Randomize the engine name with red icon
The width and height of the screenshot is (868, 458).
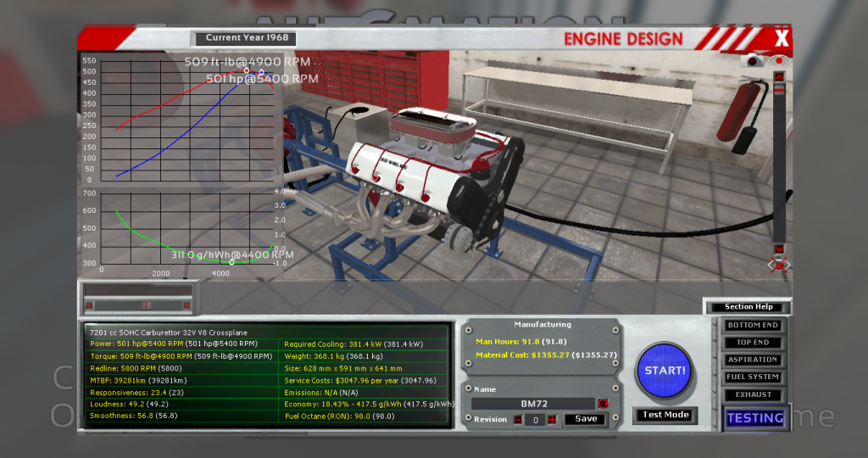(x=603, y=404)
